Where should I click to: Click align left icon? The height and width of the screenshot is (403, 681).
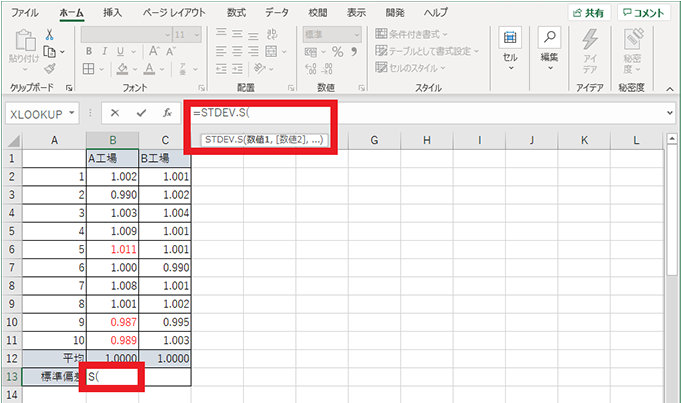click(x=221, y=51)
